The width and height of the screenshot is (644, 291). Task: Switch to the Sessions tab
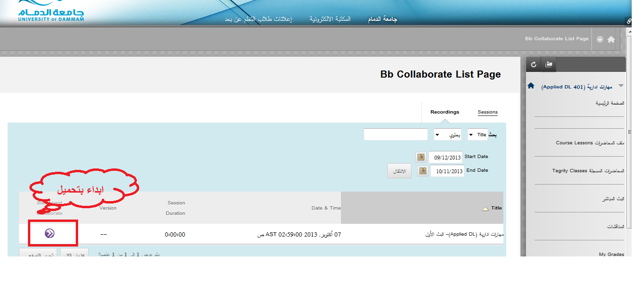(488, 112)
